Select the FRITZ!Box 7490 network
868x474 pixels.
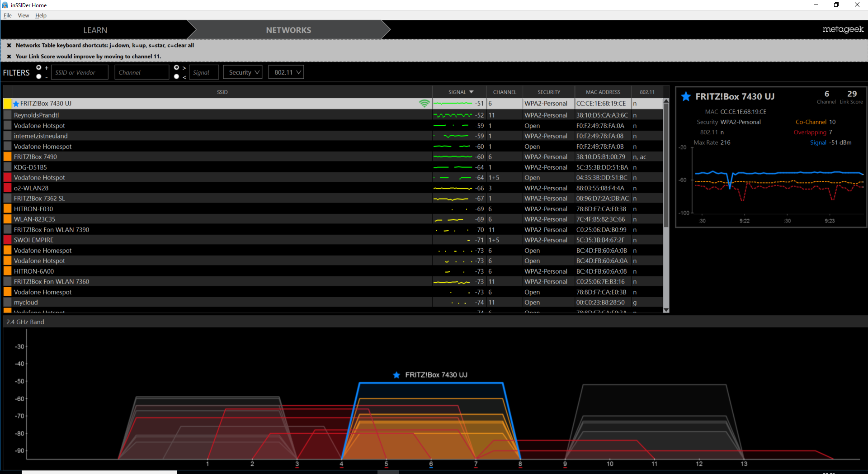tap(333, 157)
